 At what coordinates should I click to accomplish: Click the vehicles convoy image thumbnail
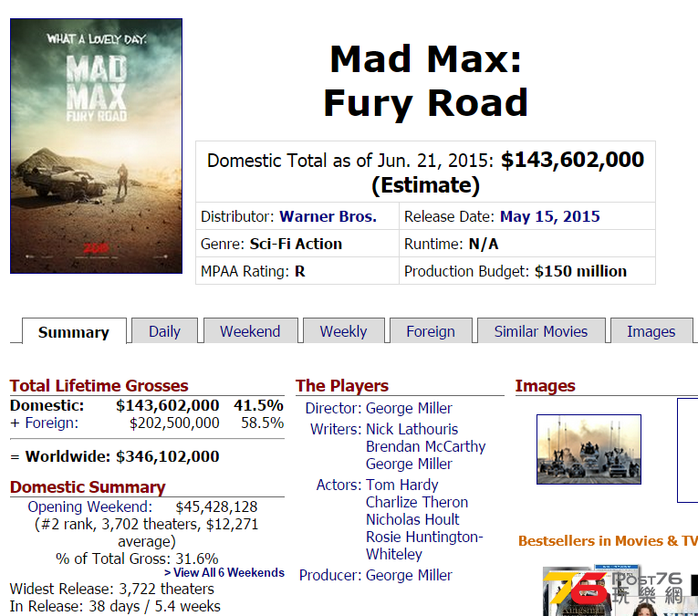coord(589,450)
